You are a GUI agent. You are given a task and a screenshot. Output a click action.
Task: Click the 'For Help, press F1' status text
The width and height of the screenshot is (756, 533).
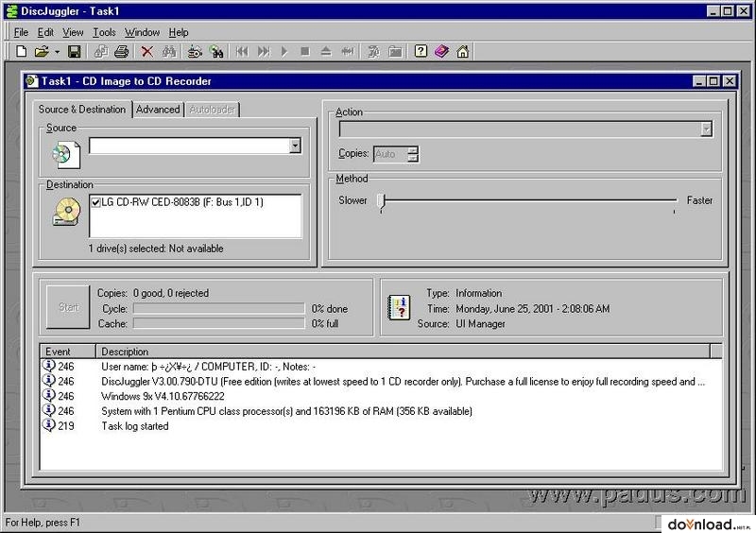coord(43,523)
